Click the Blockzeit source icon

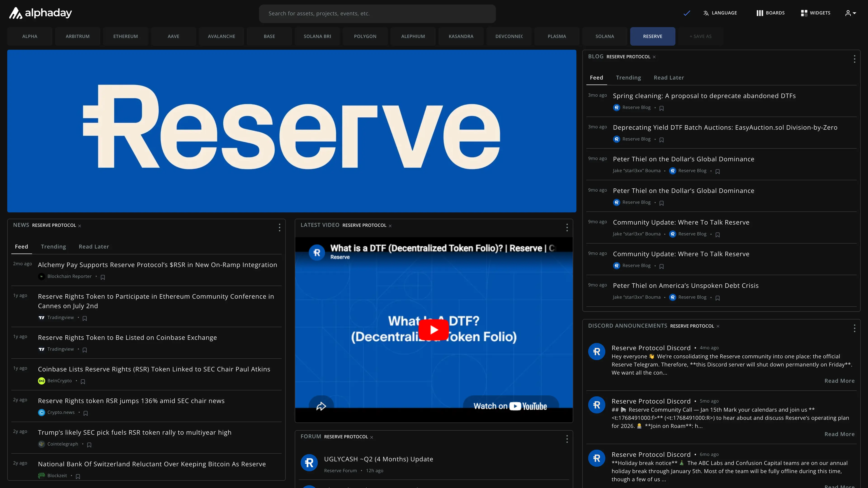point(41,476)
